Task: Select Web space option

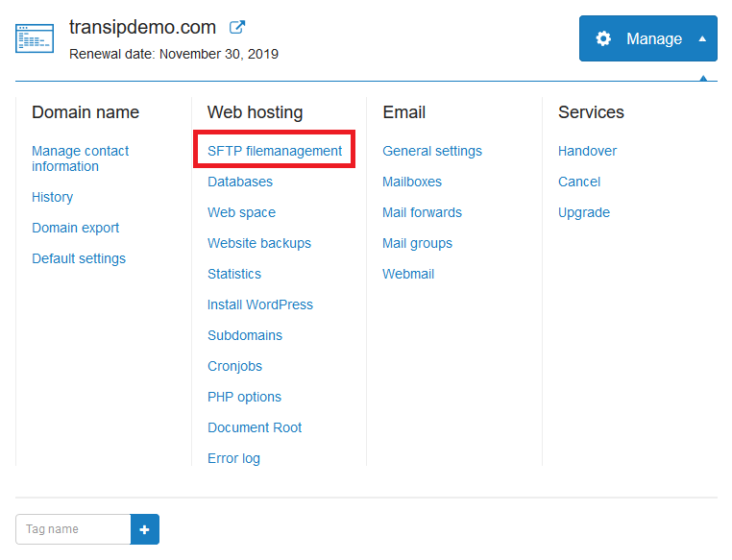Action: [x=241, y=212]
